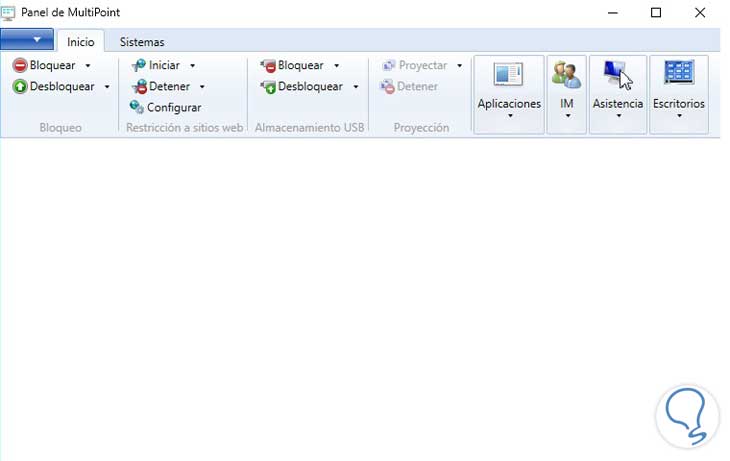730x461 pixels.
Task: Minimize the Panel de MultiPoint window
Action: click(x=613, y=13)
